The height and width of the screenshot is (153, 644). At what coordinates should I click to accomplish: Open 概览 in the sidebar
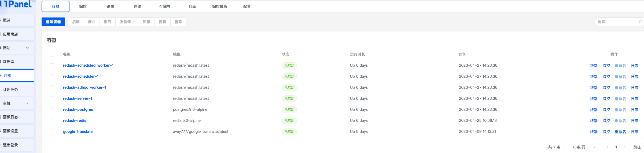pos(17,20)
